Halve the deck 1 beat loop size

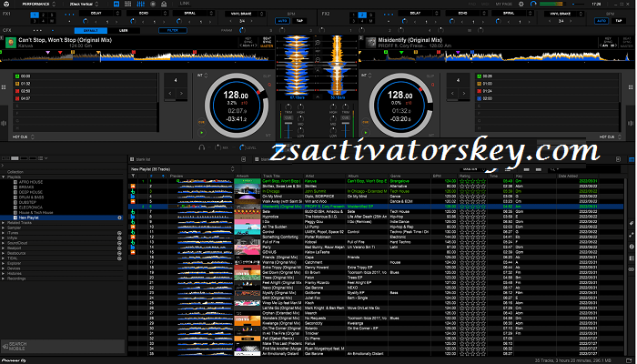click(170, 94)
